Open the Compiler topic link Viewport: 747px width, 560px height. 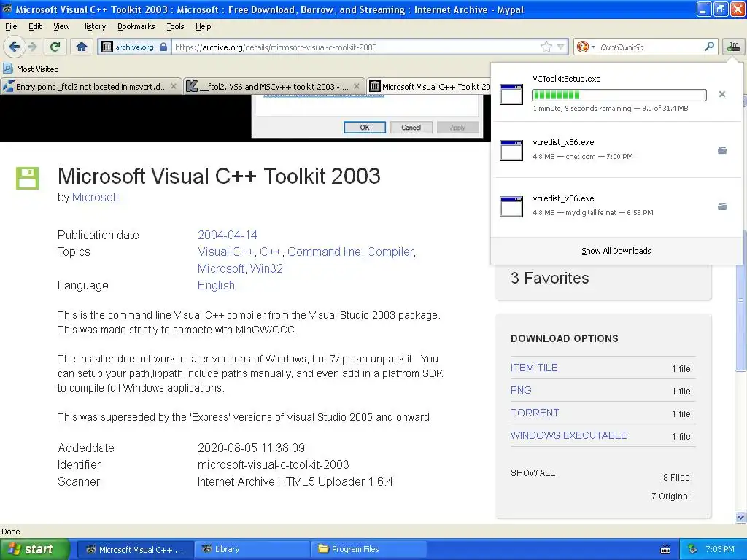tap(390, 252)
